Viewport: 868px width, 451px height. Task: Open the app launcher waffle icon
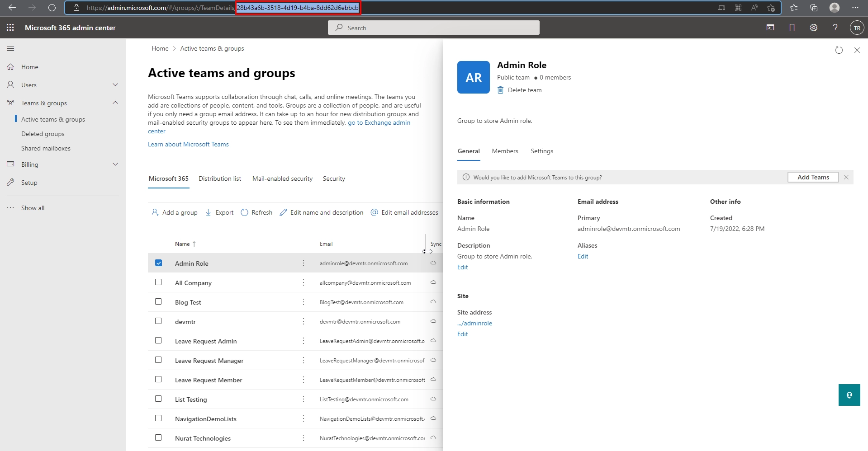[x=10, y=28]
